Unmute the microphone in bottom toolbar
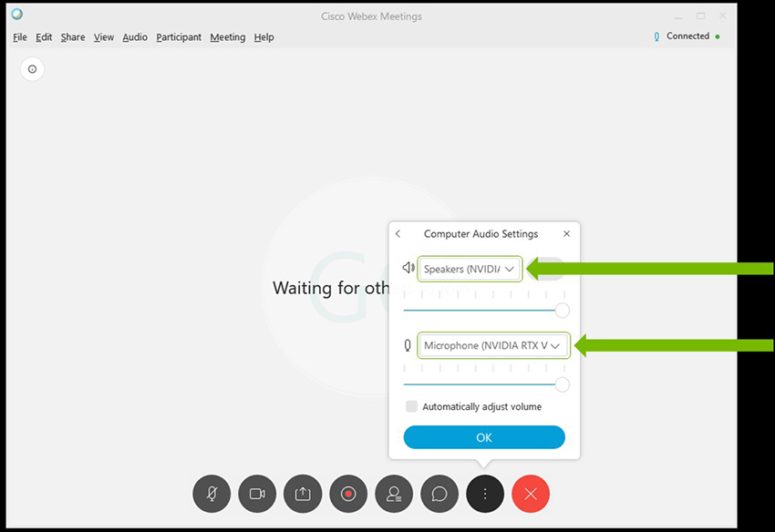This screenshot has width=775, height=532. [x=212, y=494]
